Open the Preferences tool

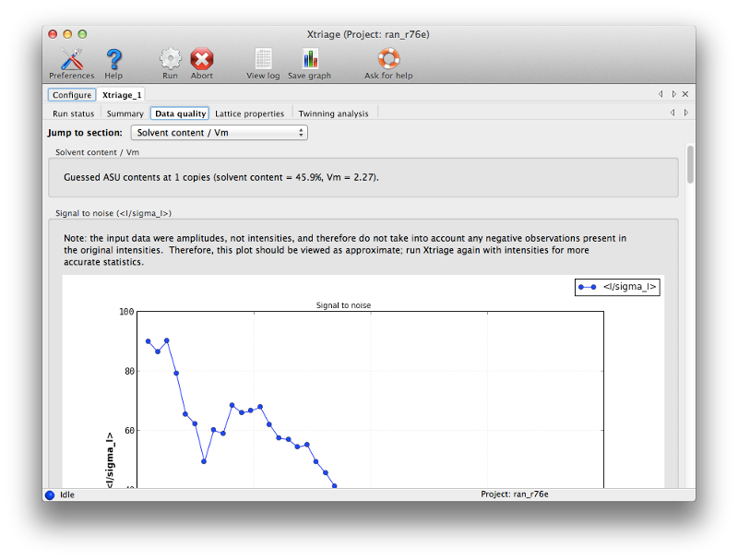[x=71, y=60]
